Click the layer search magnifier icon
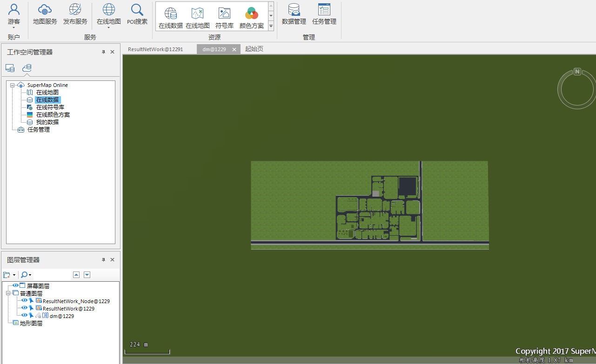The width and height of the screenshot is (596, 364). coord(24,275)
